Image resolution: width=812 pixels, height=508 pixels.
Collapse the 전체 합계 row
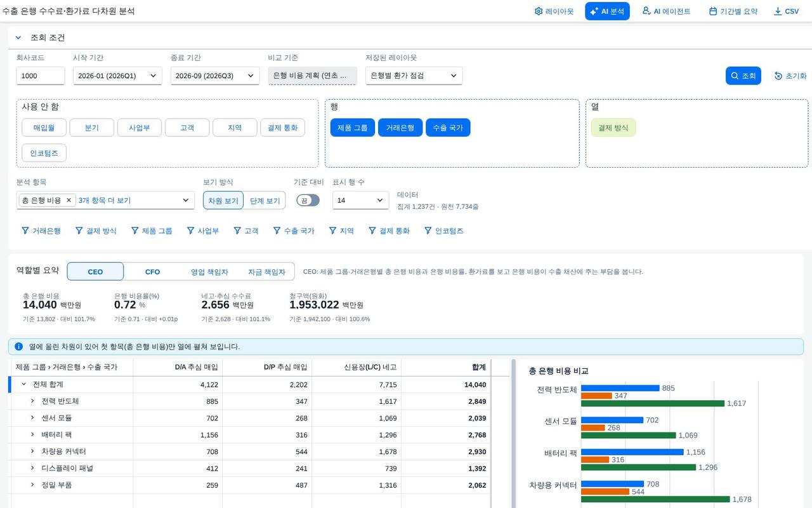coord(24,384)
